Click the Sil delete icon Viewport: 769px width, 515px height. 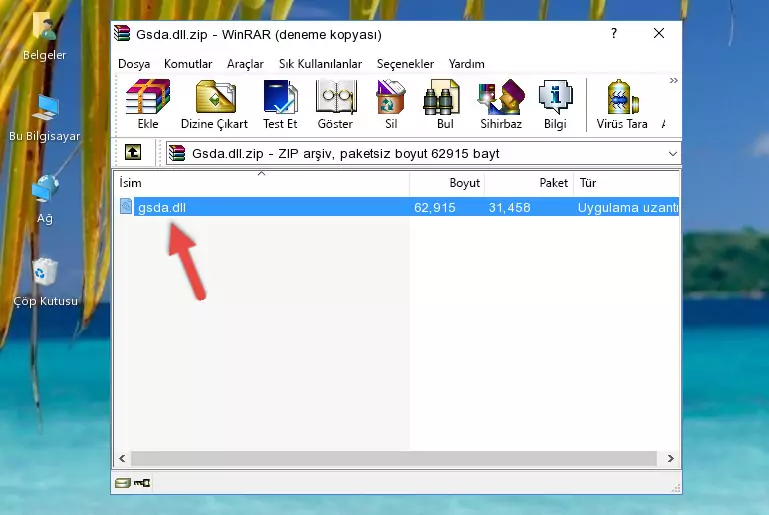[x=391, y=104]
